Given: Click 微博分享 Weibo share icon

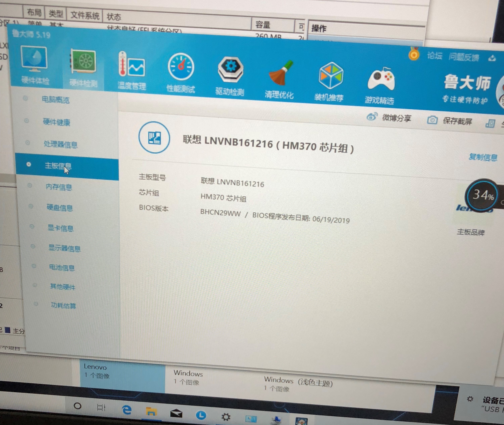Looking at the screenshot, I should pyautogui.click(x=372, y=117).
